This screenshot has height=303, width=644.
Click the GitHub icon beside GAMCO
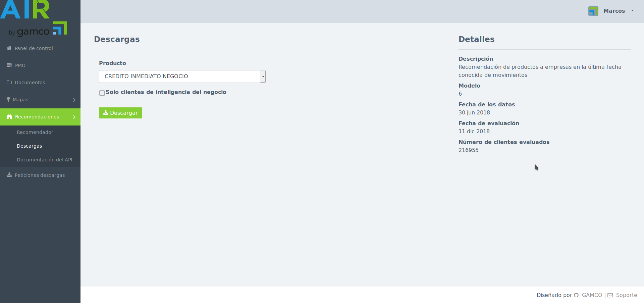click(576, 295)
